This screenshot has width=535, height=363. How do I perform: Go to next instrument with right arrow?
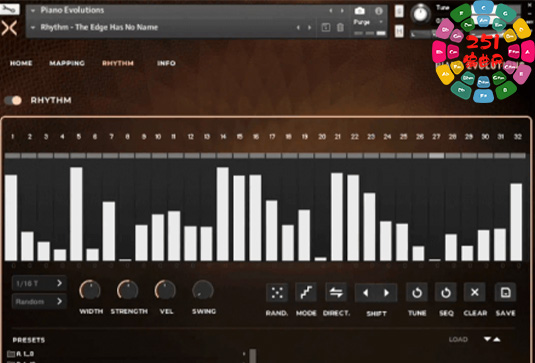pyautogui.click(x=342, y=11)
